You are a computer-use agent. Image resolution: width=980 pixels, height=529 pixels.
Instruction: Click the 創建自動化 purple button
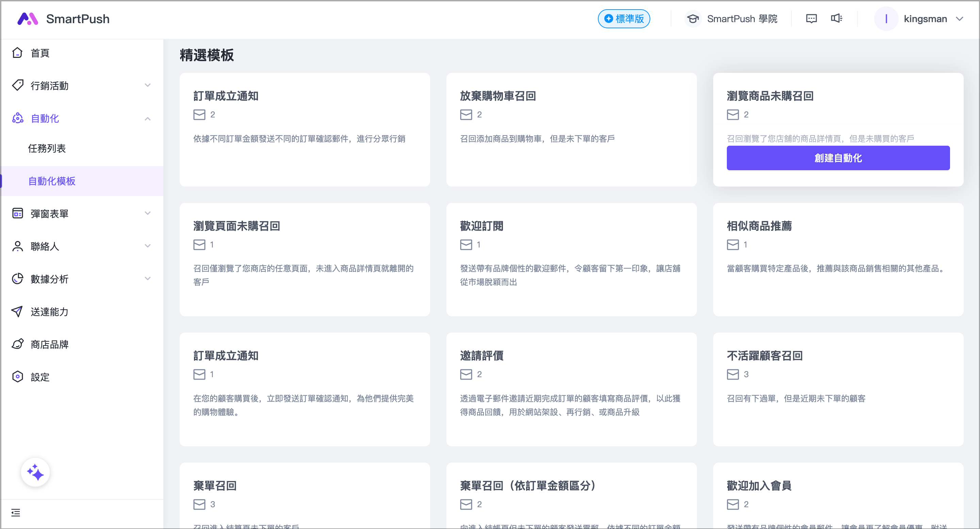[x=838, y=158]
